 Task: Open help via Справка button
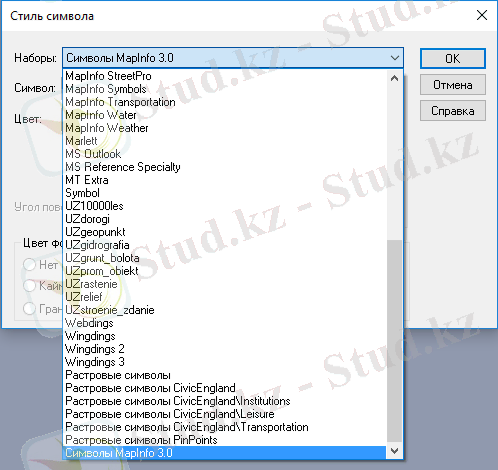453,111
